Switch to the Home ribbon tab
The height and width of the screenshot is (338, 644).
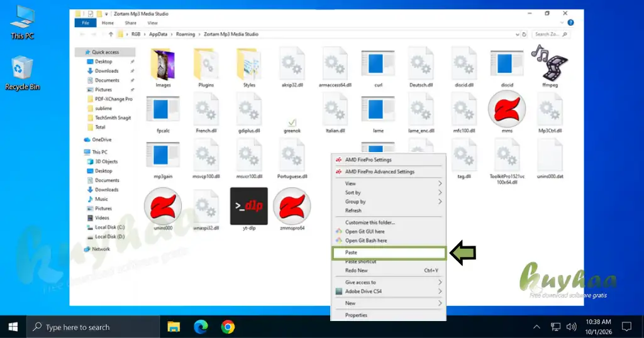108,23
